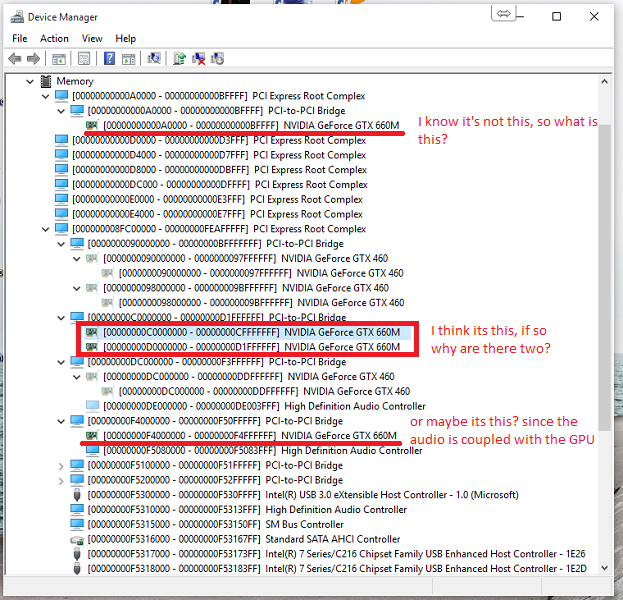Open the View menu

[x=92, y=39]
